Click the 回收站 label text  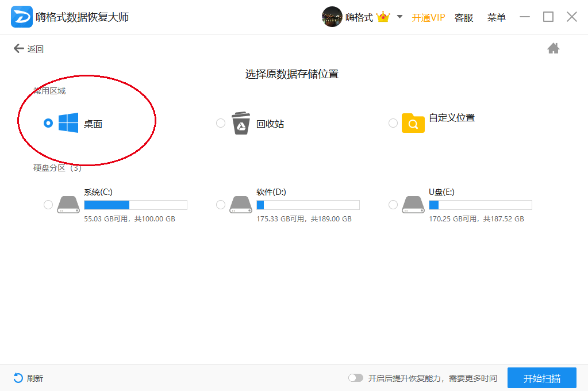(270, 124)
